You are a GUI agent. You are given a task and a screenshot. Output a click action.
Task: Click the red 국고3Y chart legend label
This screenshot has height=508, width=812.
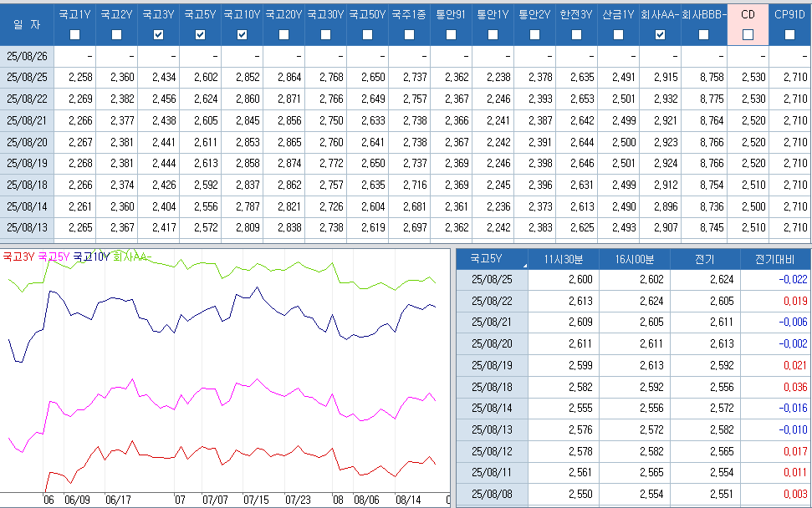18,257
